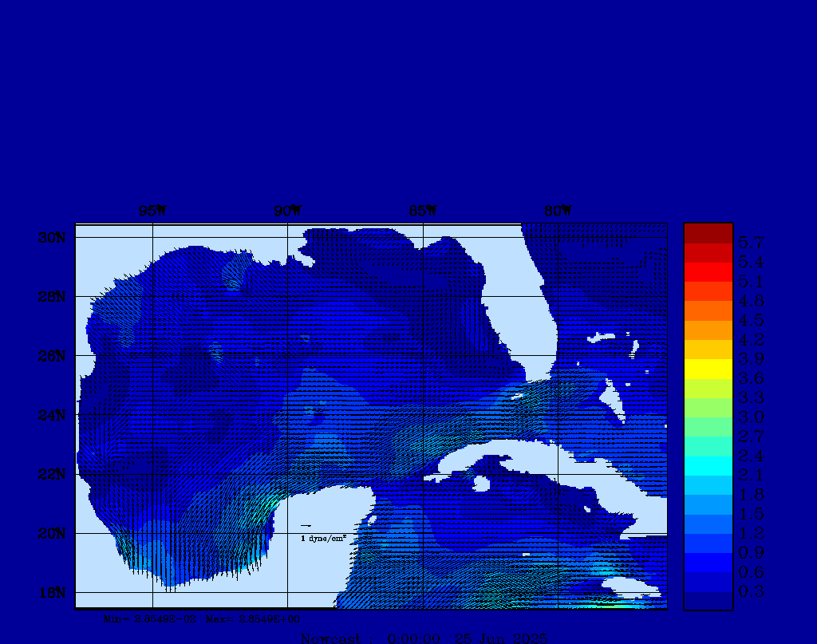817x644 pixels.
Task: Click the 90W longitude label
Action: (x=287, y=211)
